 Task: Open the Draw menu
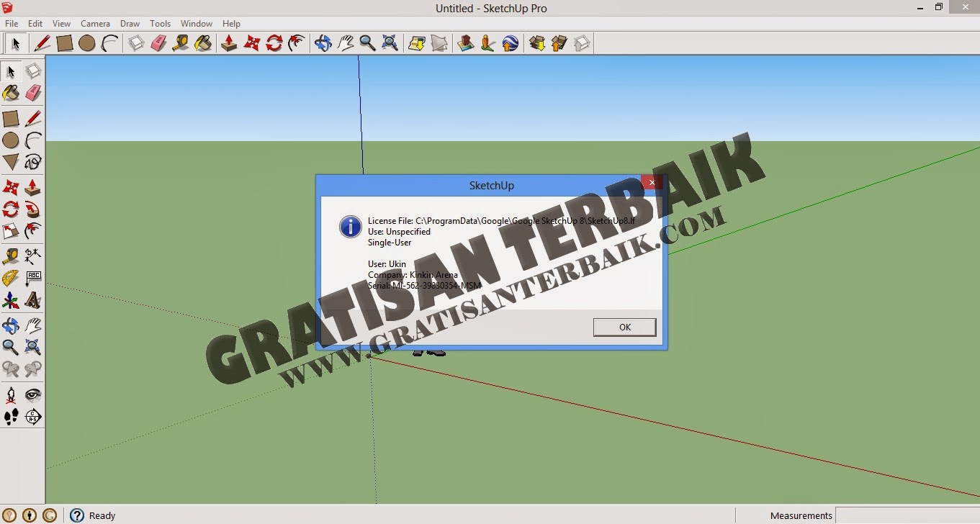[x=130, y=24]
